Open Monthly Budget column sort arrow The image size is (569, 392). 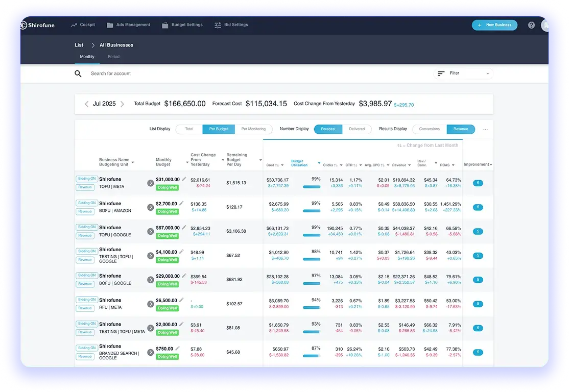187,162
